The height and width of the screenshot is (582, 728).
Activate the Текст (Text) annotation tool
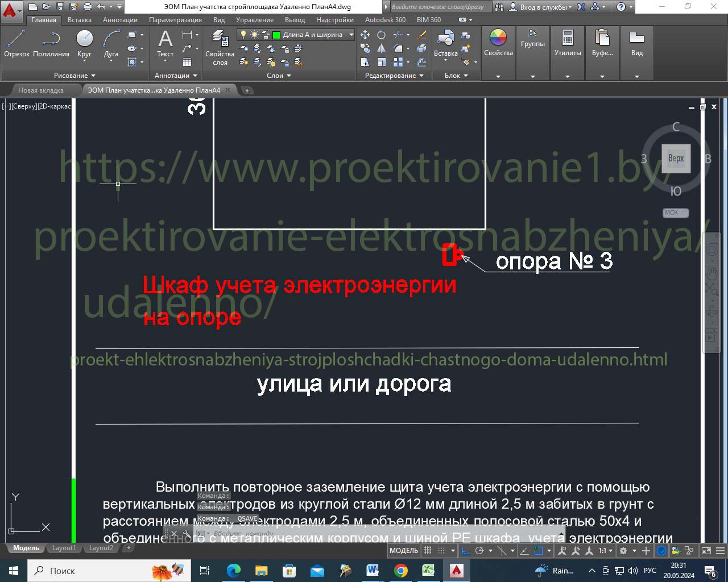[165, 43]
